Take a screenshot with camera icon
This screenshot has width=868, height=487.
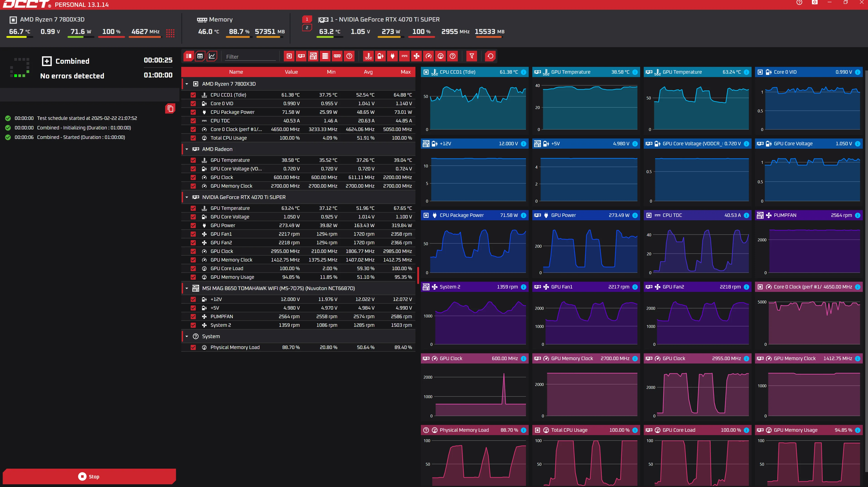(x=815, y=3)
